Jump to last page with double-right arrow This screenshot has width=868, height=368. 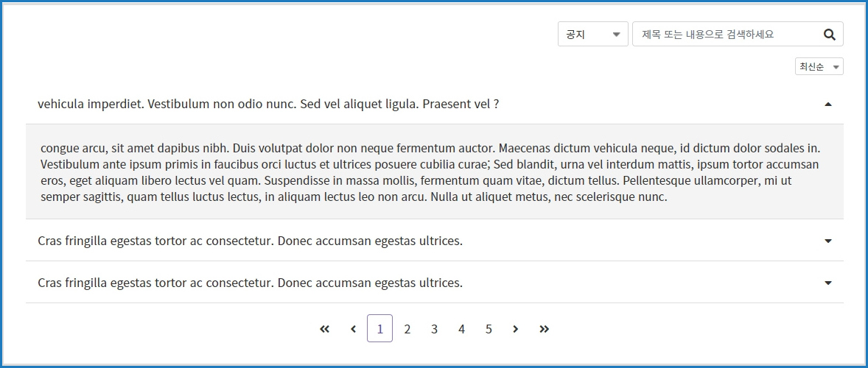pos(544,329)
